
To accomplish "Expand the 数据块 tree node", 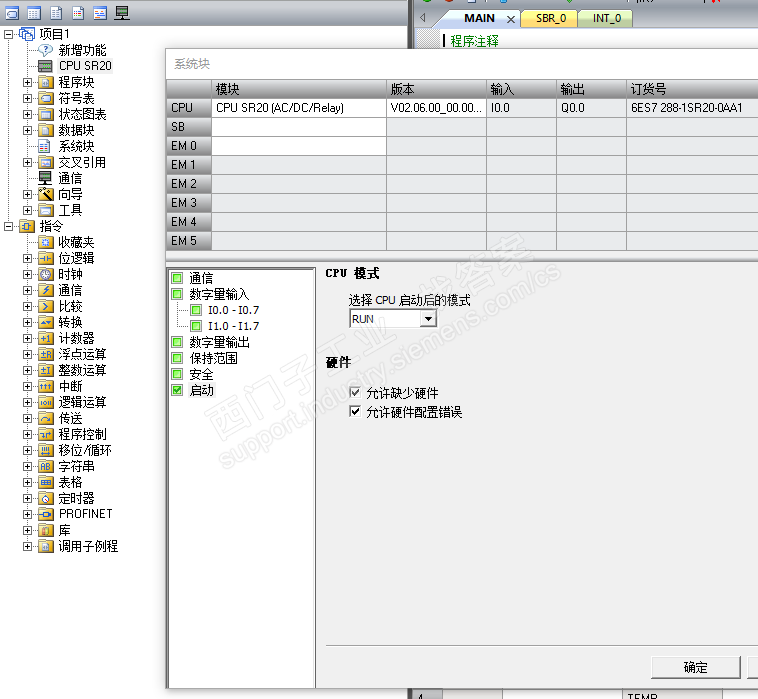I will 28,130.
